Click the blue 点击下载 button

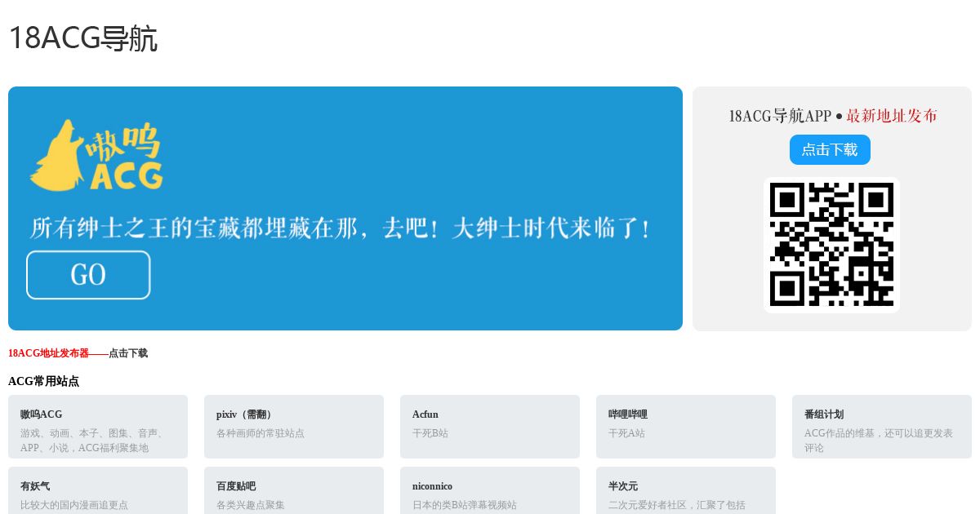[830, 150]
